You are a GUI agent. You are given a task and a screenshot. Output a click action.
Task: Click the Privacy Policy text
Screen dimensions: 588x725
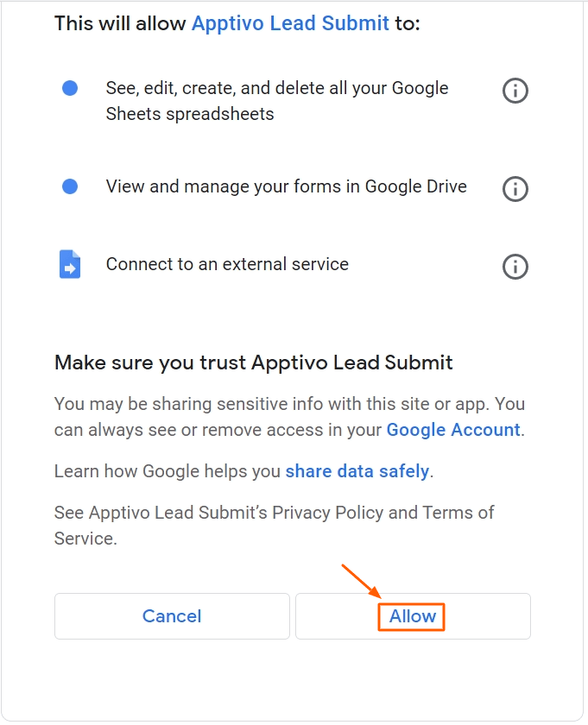[x=327, y=513]
